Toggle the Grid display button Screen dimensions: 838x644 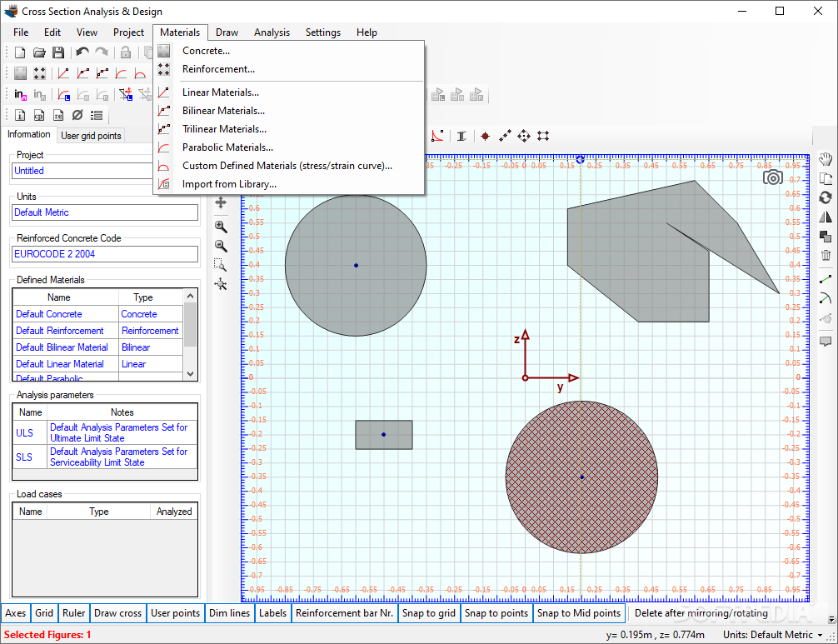[44, 613]
